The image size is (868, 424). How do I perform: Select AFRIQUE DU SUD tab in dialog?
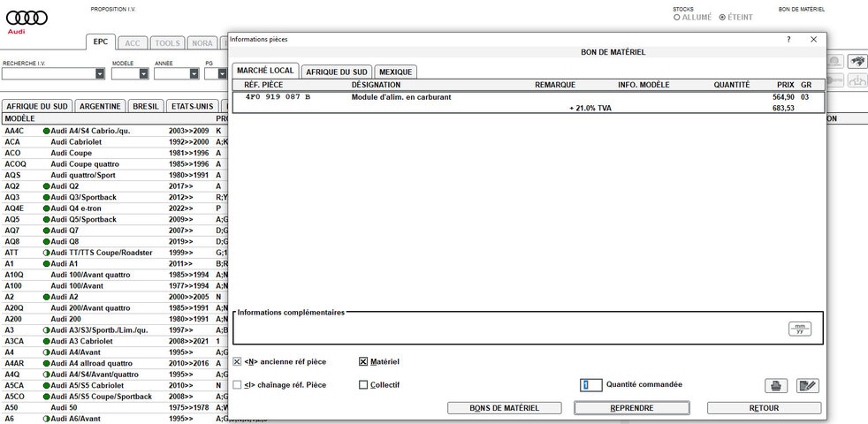coord(337,72)
